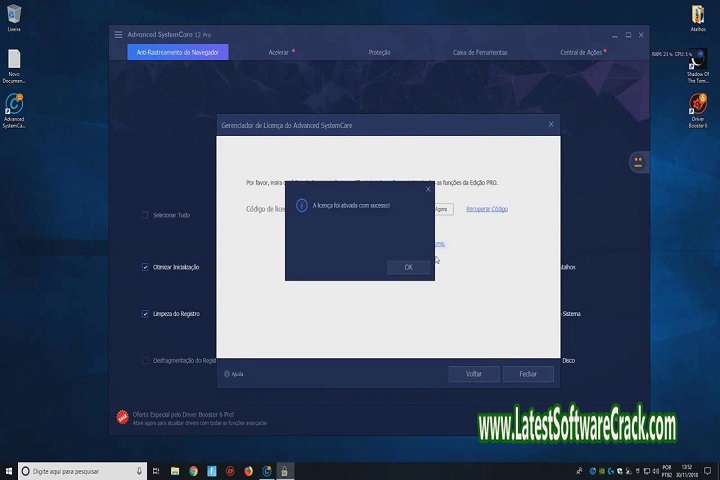The height and width of the screenshot is (480, 720).
Task: Minimize the Advanced SystemCare window
Action: point(615,35)
